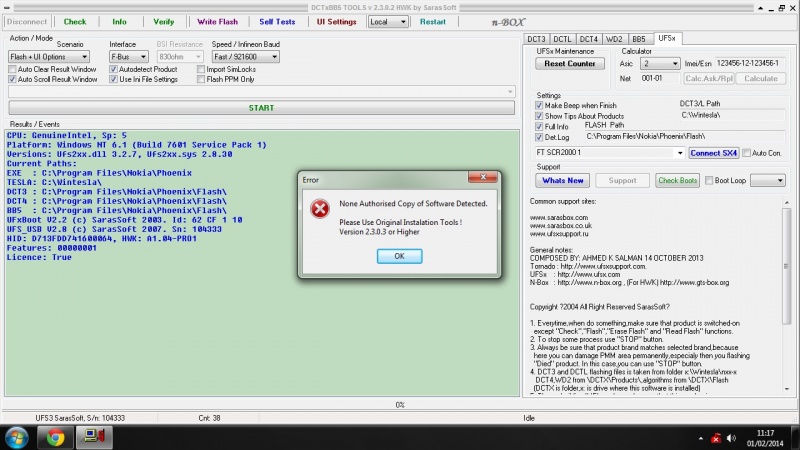Switch to the BB5 tab

point(639,39)
